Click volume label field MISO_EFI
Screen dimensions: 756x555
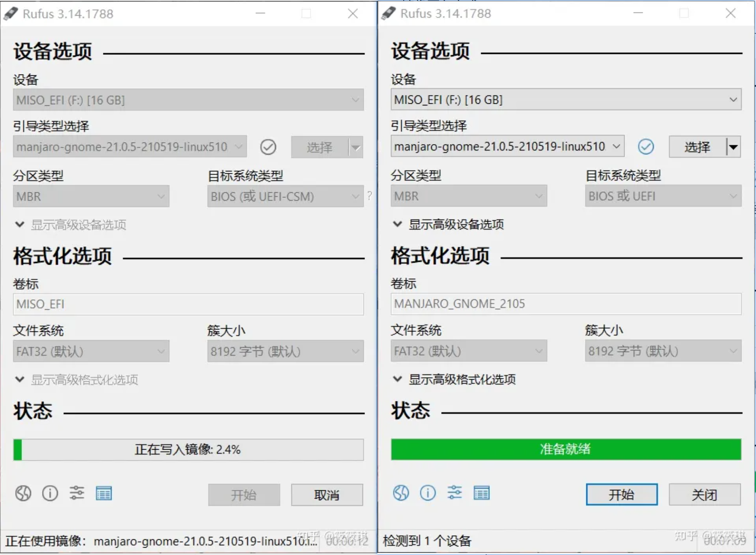click(x=188, y=304)
